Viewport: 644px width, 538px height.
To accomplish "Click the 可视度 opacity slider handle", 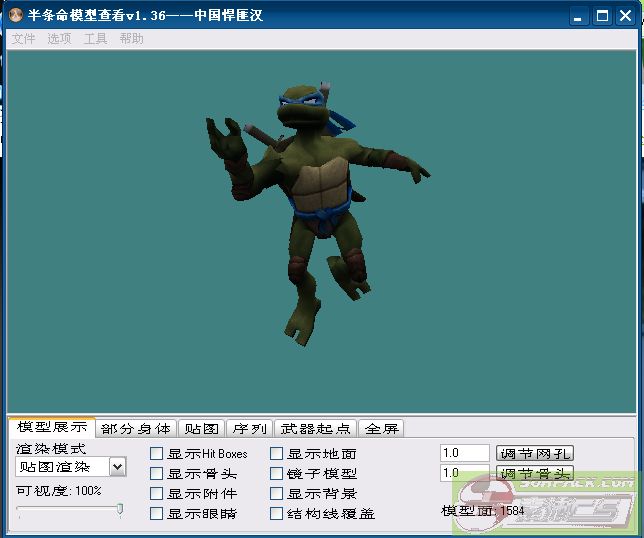I will [120, 510].
